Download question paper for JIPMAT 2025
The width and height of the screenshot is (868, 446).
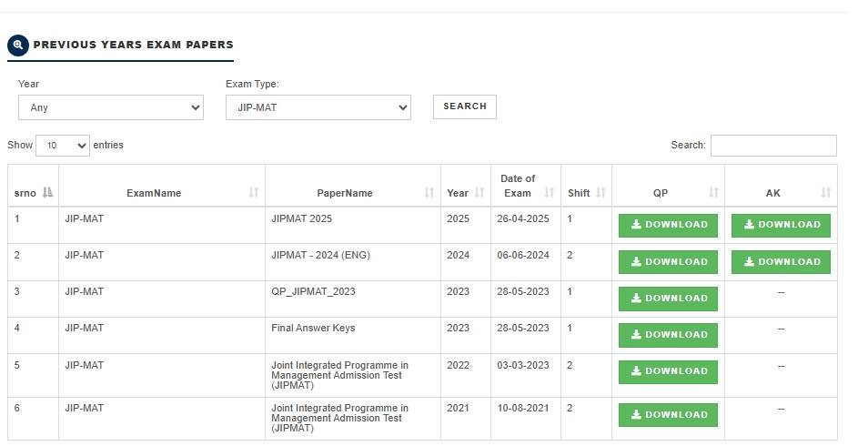click(x=668, y=226)
